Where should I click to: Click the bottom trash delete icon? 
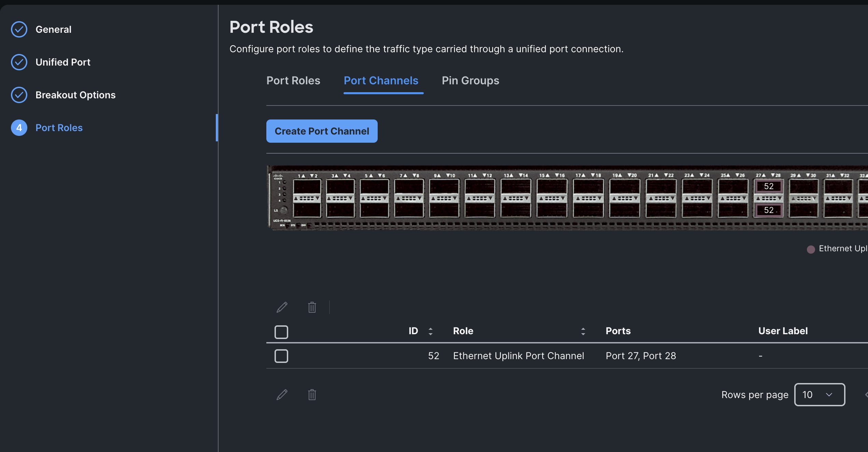[312, 395]
